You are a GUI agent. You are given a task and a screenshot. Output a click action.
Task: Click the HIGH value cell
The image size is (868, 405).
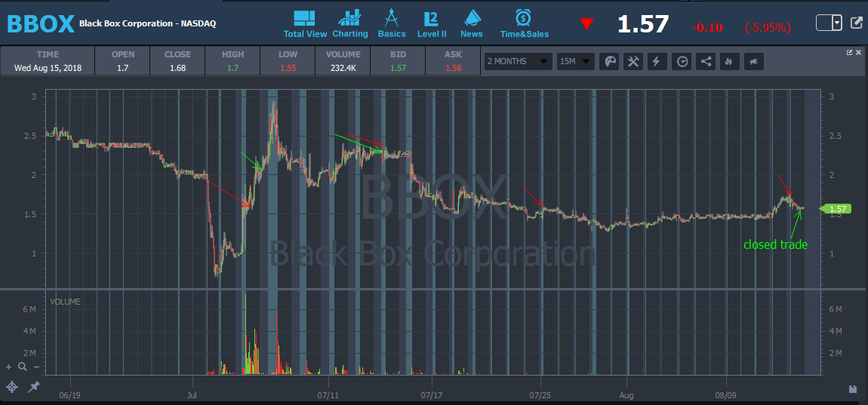(x=232, y=68)
